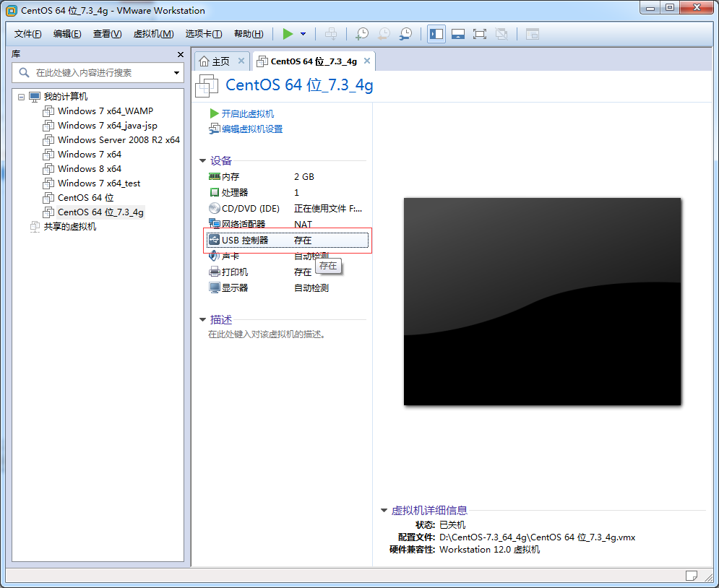Click the black VM screen preview thumbnail
Image resolution: width=719 pixels, height=588 pixels.
[x=542, y=301]
